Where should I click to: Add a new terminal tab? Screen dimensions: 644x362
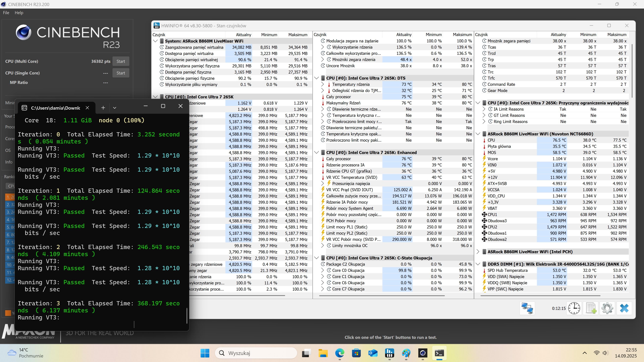pos(103,108)
